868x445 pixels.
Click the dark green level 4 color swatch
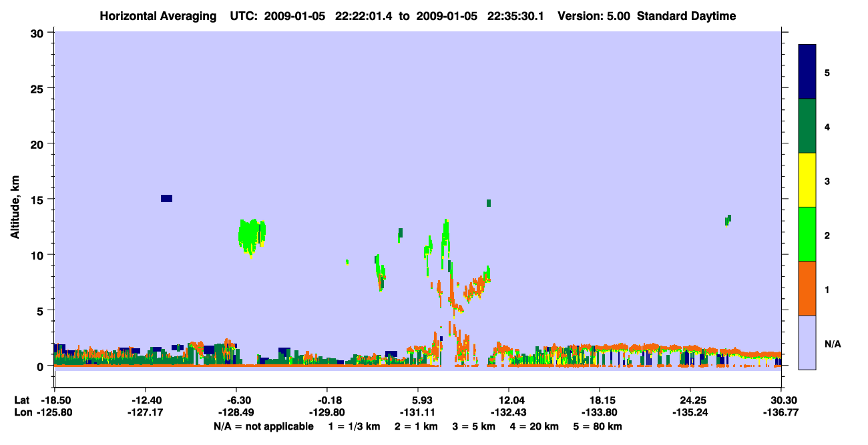coord(807,126)
